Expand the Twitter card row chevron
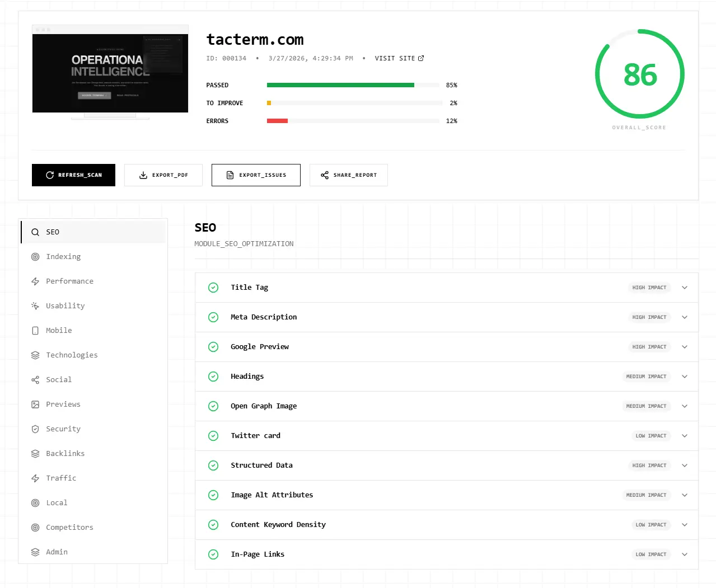716x588 pixels. (x=685, y=436)
